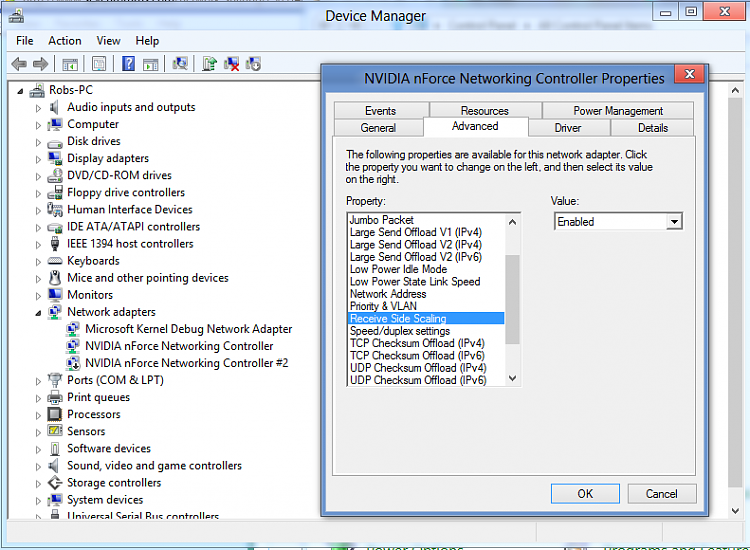Click the Floppy drive controllers icon
Screen dimensions: 750x550
(55, 192)
